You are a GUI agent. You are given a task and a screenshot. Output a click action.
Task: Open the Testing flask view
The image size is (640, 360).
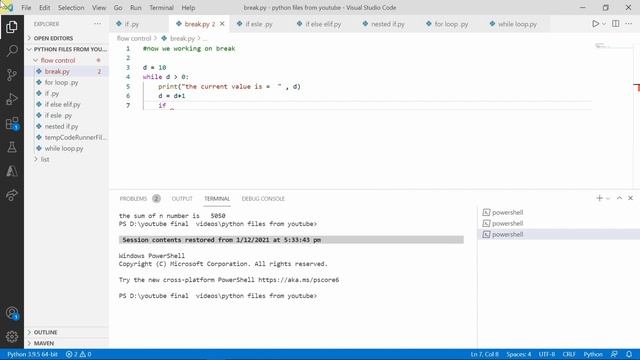[12, 147]
